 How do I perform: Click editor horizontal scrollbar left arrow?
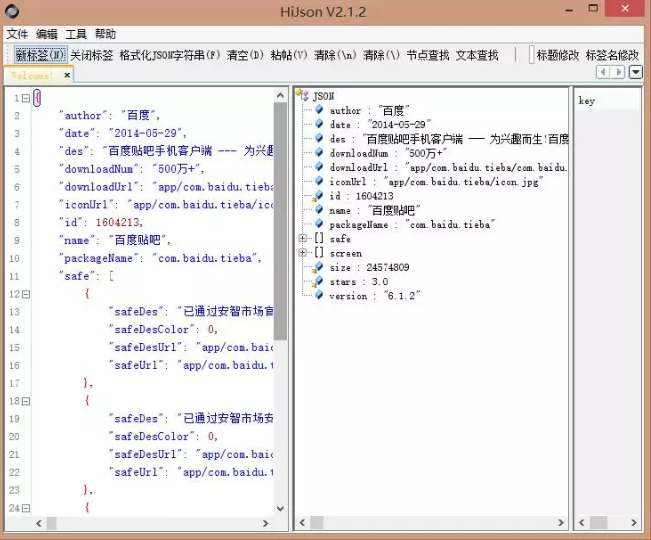(x=39, y=523)
